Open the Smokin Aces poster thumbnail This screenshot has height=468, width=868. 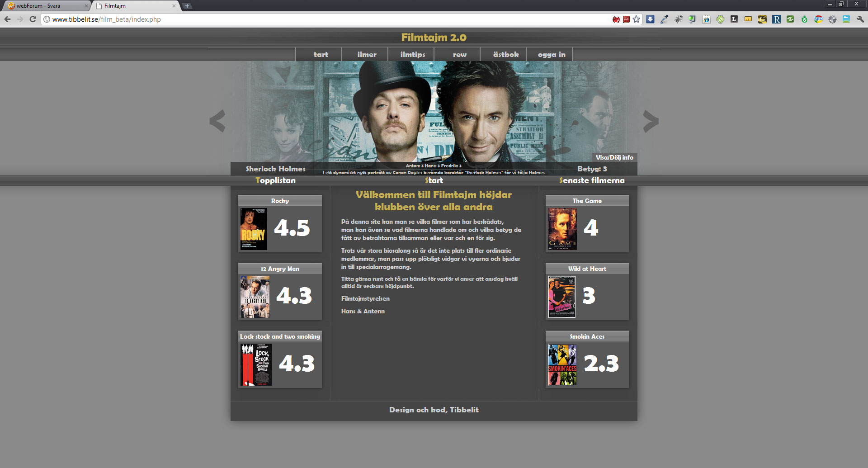562,364
